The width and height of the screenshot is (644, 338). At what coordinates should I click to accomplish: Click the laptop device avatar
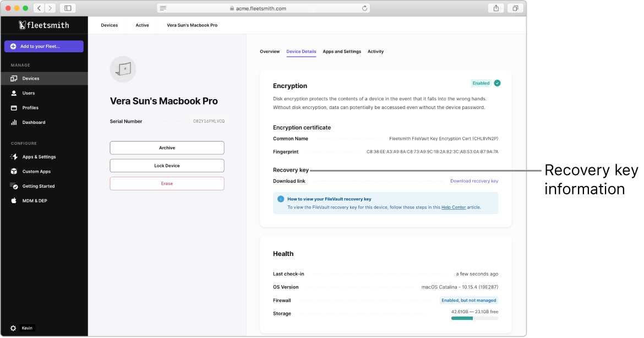[x=123, y=69]
